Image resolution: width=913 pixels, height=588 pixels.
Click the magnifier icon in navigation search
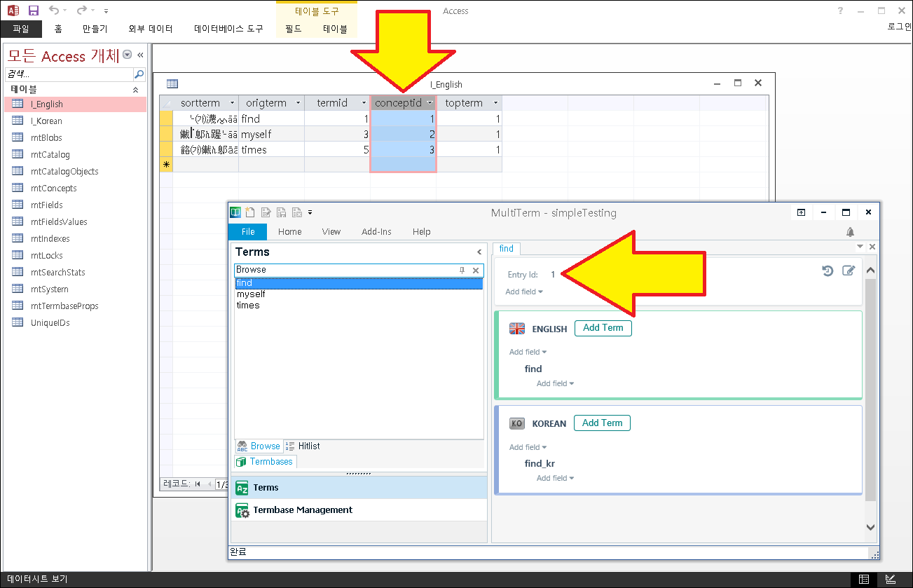139,74
